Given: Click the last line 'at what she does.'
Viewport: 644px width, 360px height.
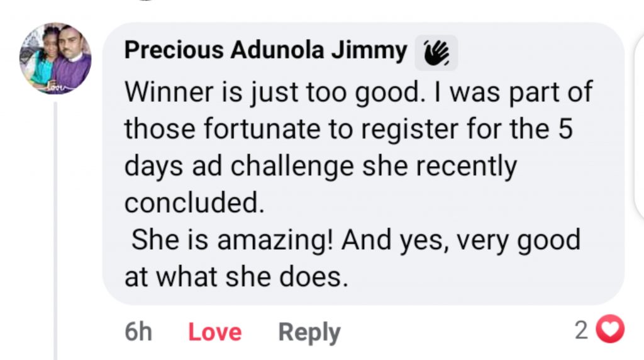Looking at the screenshot, I should (x=236, y=277).
